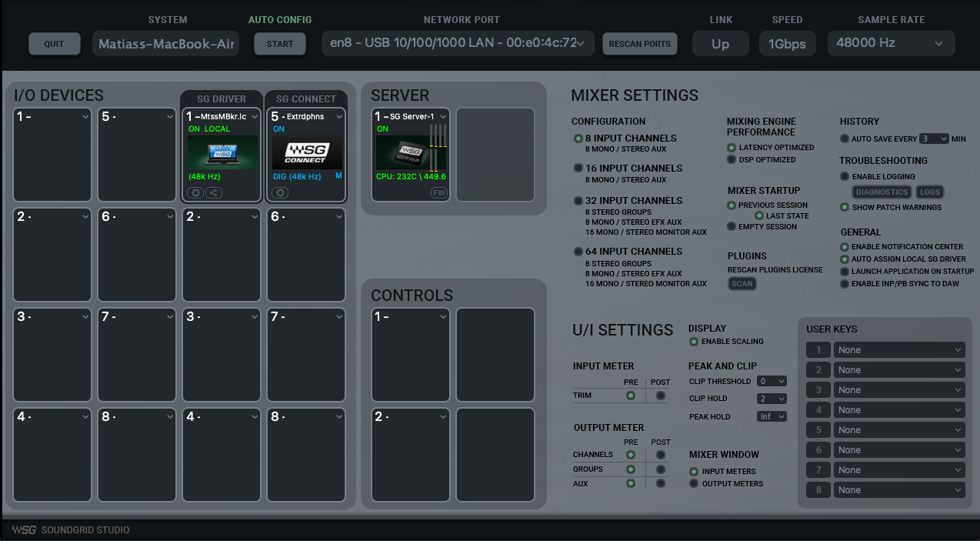Image resolution: width=980 pixels, height=541 pixels.
Task: Click the SG Connect device image
Action: click(307, 152)
